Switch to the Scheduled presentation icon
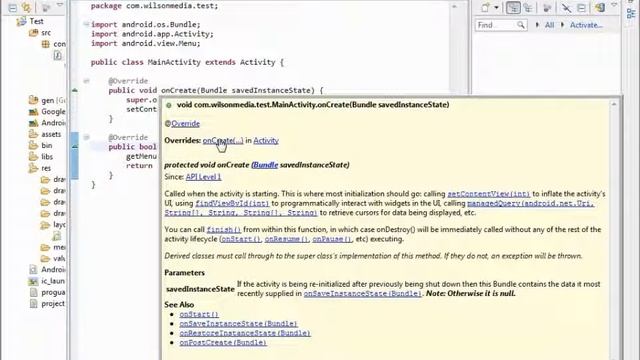The width and height of the screenshot is (640, 360). (x=529, y=8)
